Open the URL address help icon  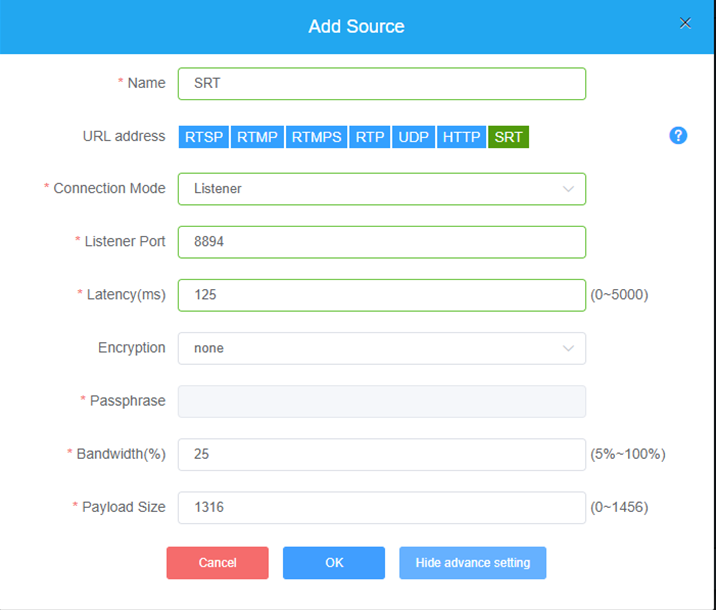tap(678, 136)
